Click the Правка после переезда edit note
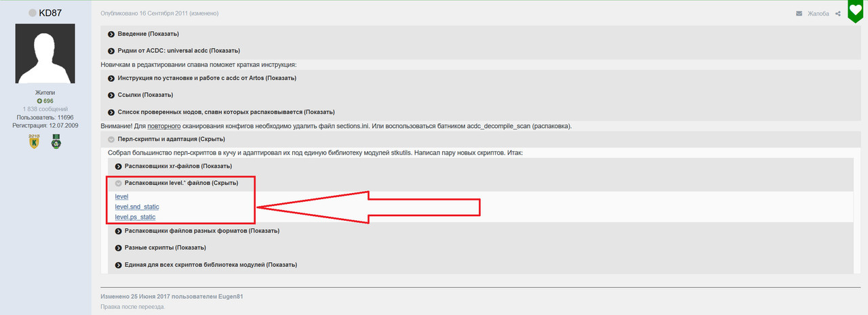 coord(132,307)
